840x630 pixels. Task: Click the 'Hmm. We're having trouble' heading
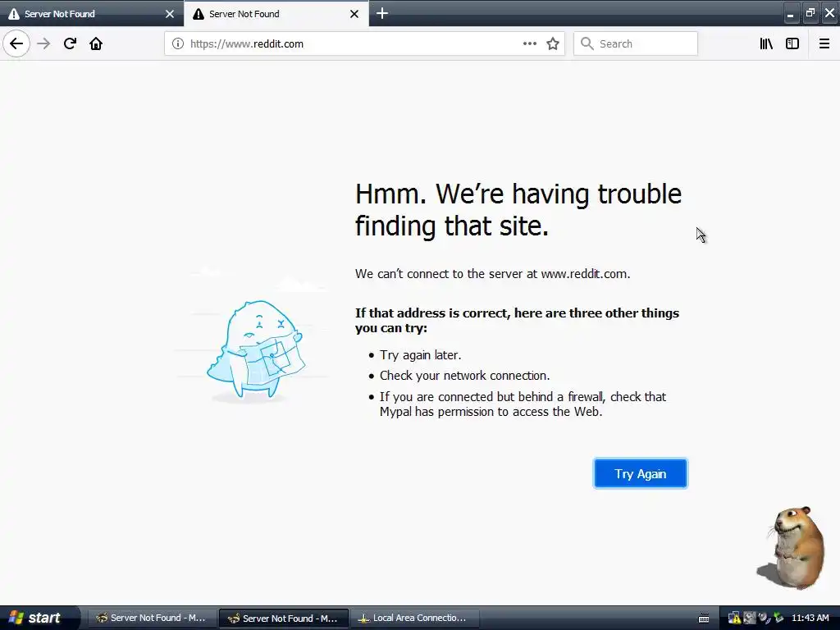click(518, 209)
